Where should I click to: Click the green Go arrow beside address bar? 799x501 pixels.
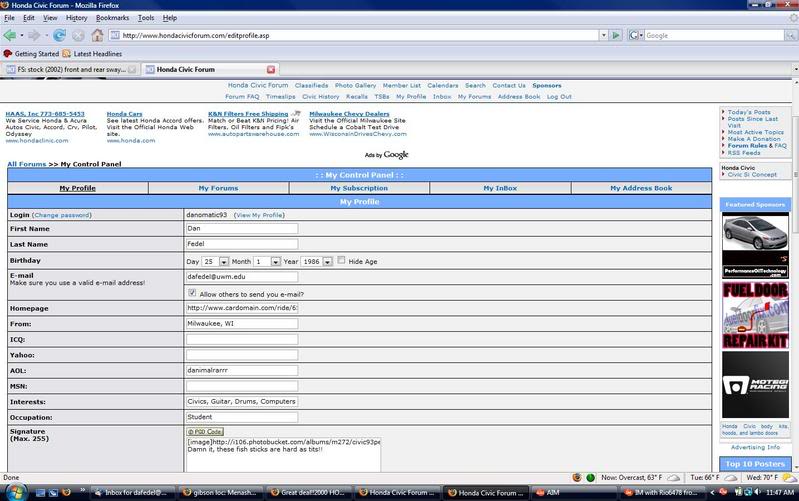(616, 35)
